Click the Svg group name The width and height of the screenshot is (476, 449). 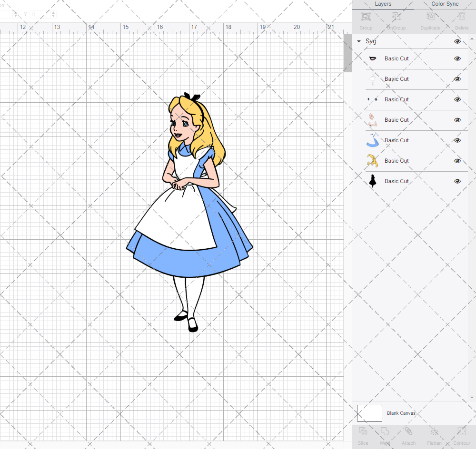click(x=371, y=41)
